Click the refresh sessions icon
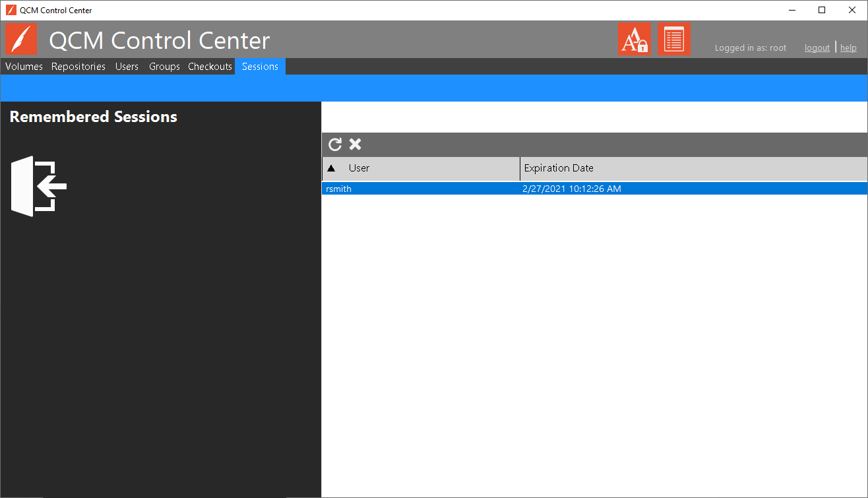 (x=335, y=144)
